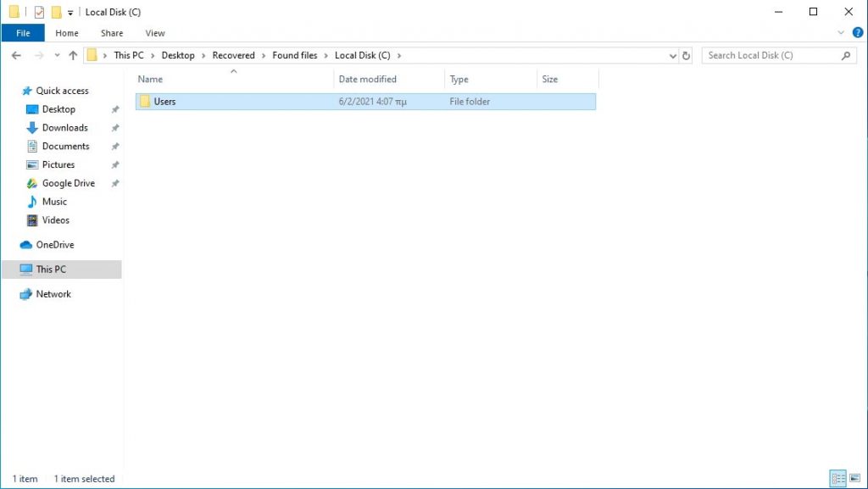The width and height of the screenshot is (868, 489).
Task: Go back to the previous folder
Action: coord(15,55)
